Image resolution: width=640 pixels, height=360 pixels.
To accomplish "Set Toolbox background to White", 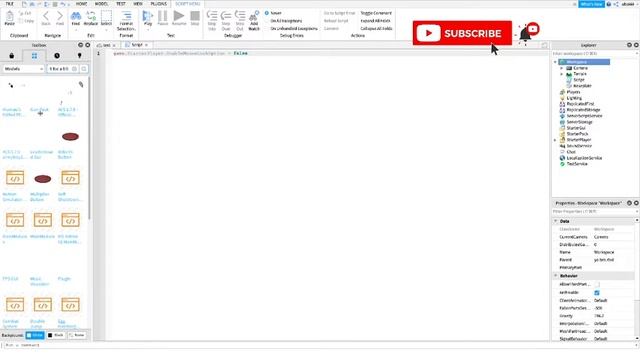I will pyautogui.click(x=35, y=335).
